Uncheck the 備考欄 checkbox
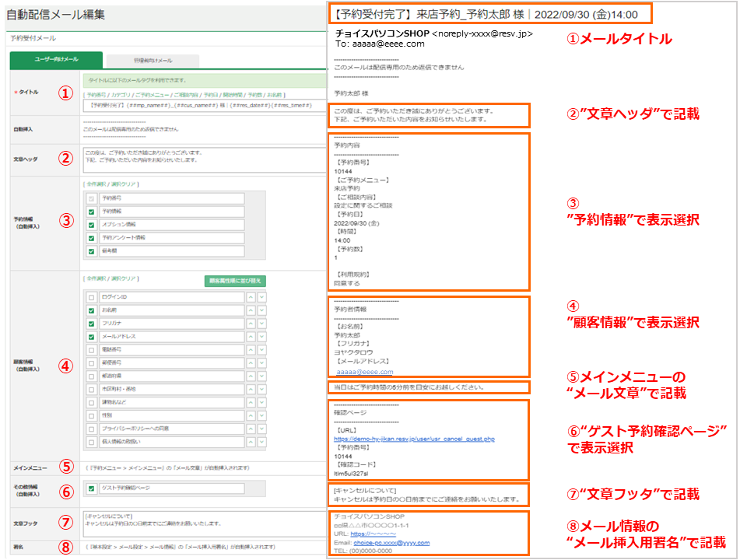This screenshot has height=560, width=747. pos(92,251)
